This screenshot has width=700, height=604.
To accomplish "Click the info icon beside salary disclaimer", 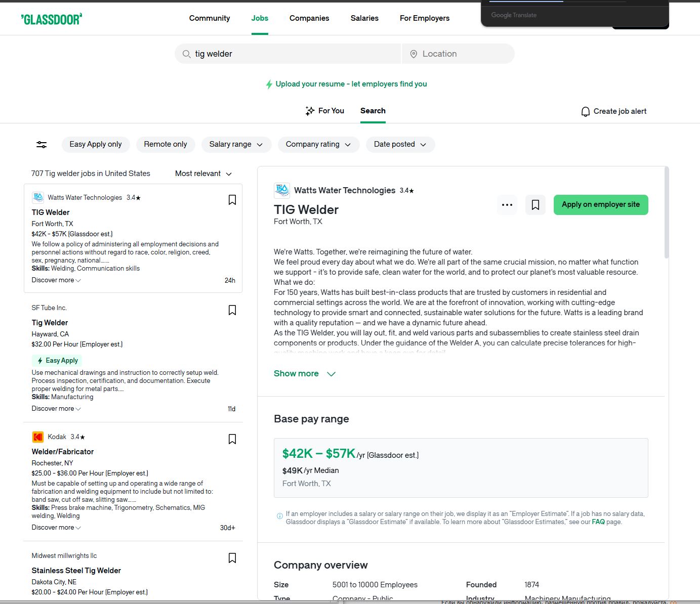I will [x=279, y=516].
